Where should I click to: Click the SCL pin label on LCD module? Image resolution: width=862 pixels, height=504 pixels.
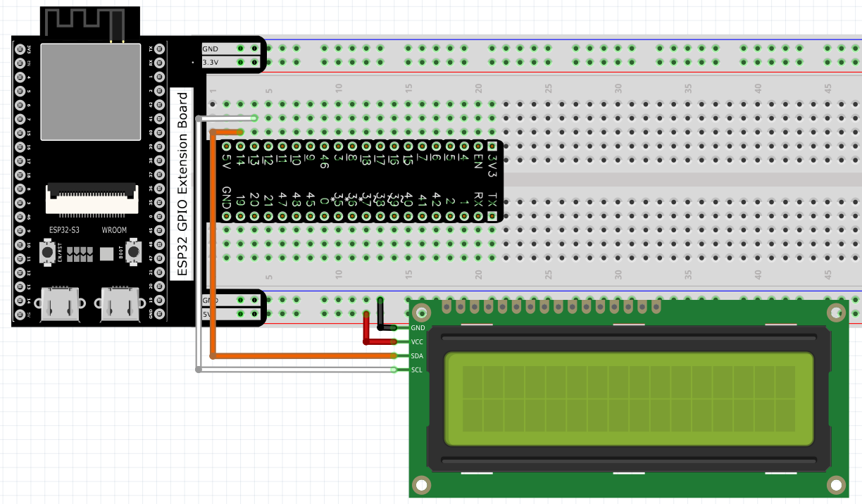(x=417, y=370)
